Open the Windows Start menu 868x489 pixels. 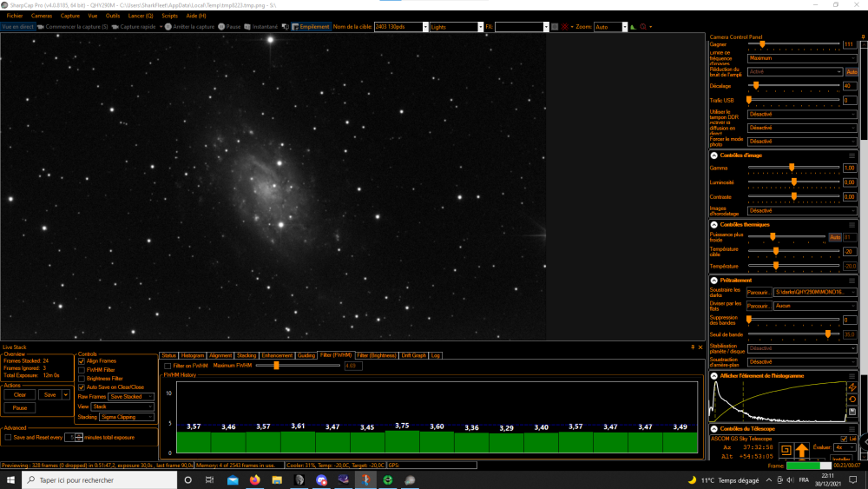(10, 479)
